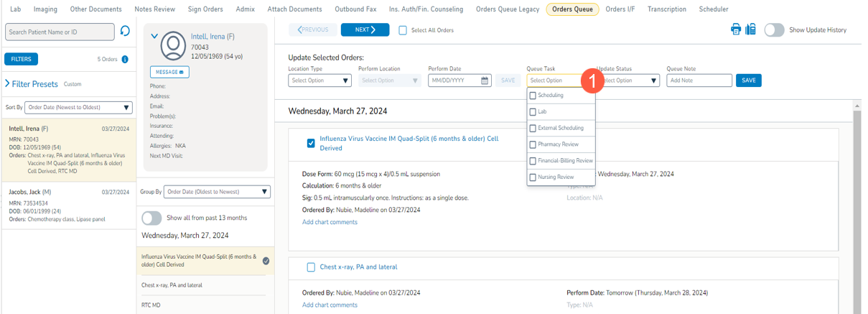Expand the Filter Presets section

click(x=8, y=84)
